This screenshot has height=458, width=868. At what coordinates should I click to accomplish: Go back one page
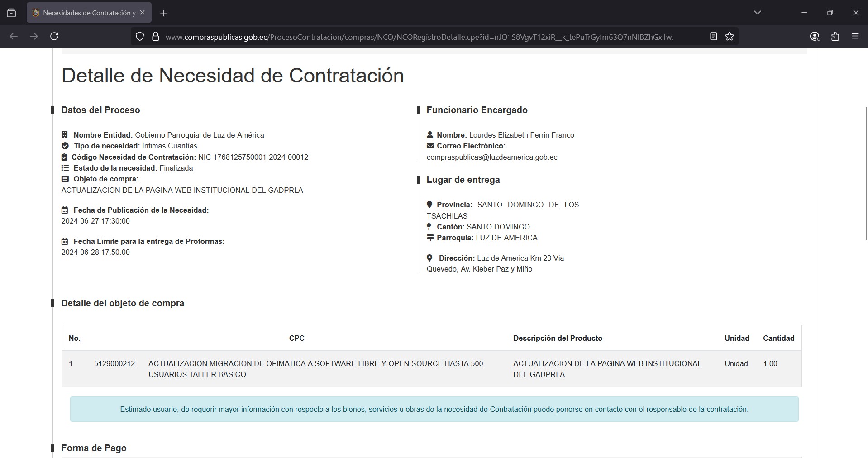[x=14, y=36]
